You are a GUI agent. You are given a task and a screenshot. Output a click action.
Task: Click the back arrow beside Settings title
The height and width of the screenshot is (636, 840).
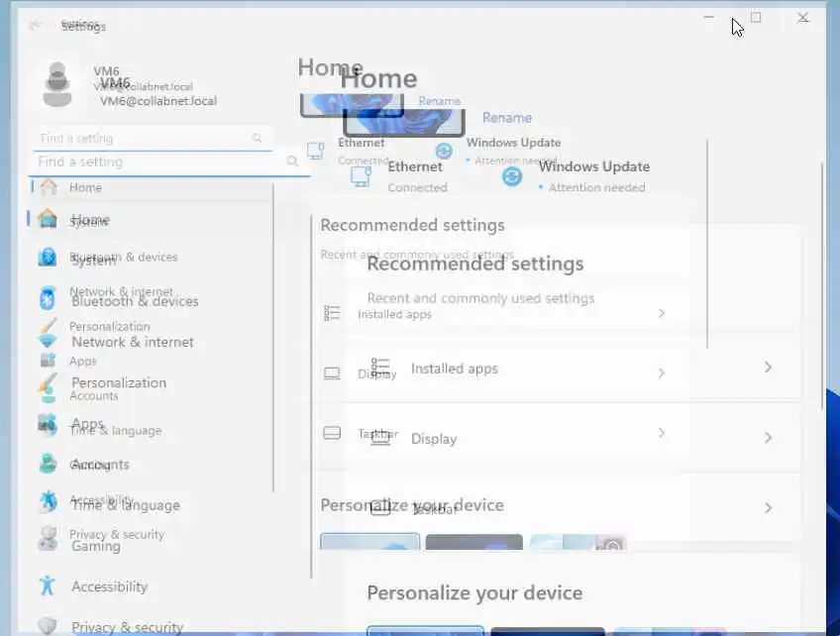[36, 25]
